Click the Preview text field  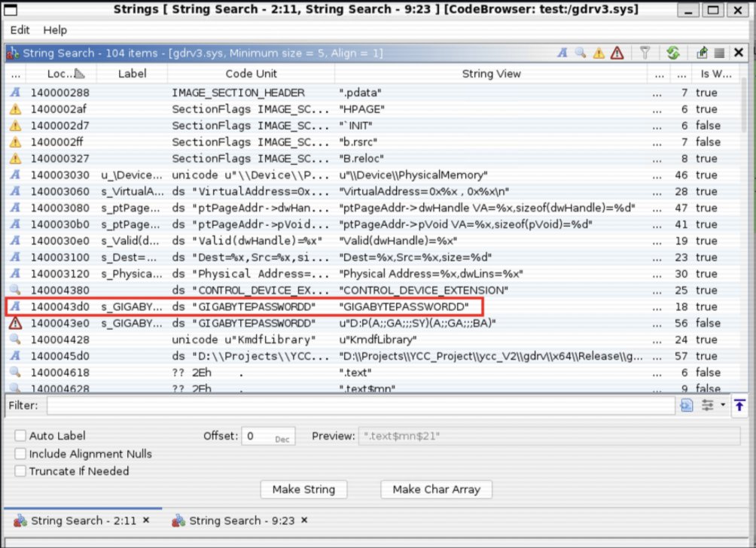(549, 436)
